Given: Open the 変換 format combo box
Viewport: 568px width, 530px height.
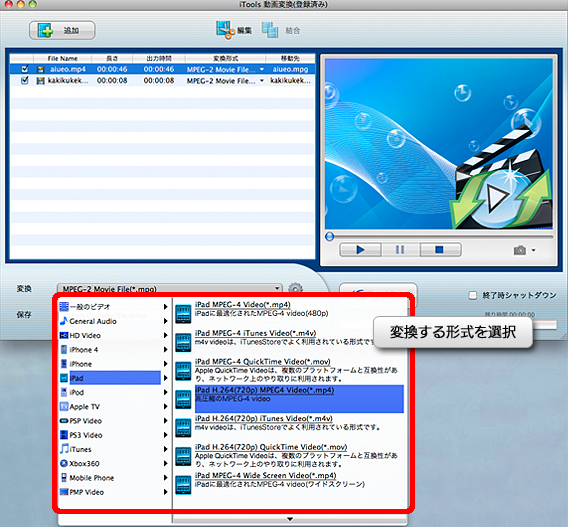Looking at the screenshot, I should pos(170,289).
